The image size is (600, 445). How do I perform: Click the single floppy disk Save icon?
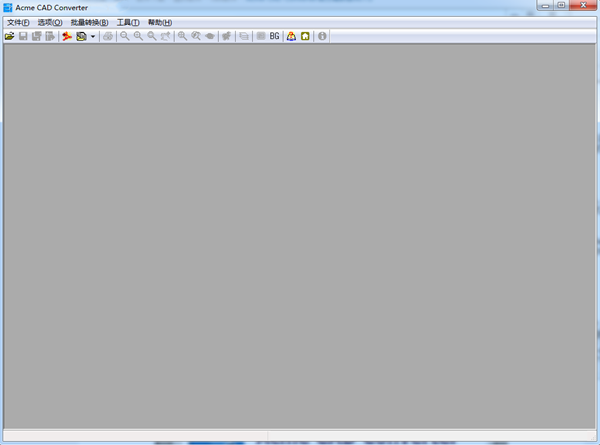(x=23, y=36)
